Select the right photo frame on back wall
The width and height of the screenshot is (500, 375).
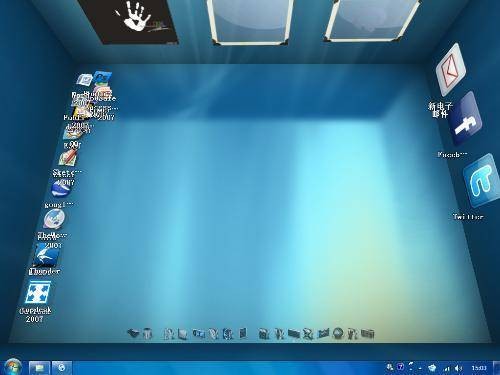click(x=373, y=20)
